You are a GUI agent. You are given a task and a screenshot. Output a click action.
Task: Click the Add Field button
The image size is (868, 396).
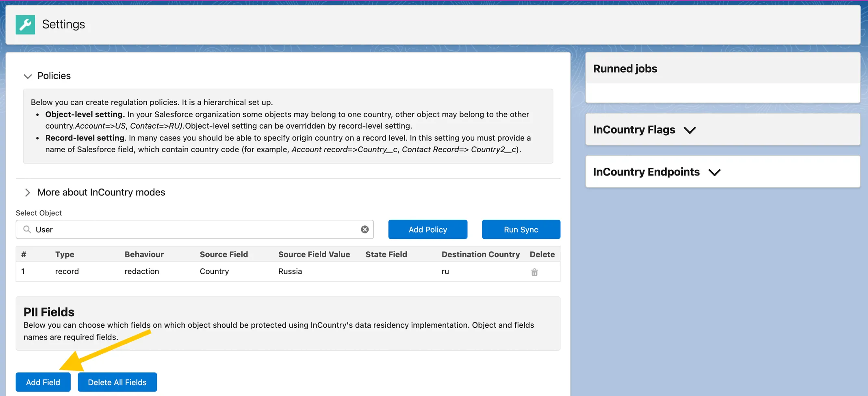coord(43,382)
